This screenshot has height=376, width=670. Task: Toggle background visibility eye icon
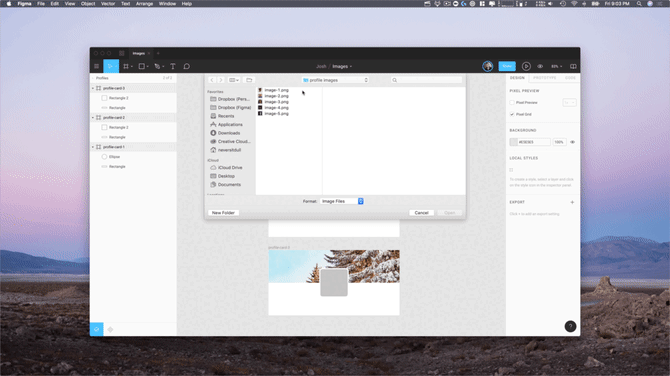(572, 142)
